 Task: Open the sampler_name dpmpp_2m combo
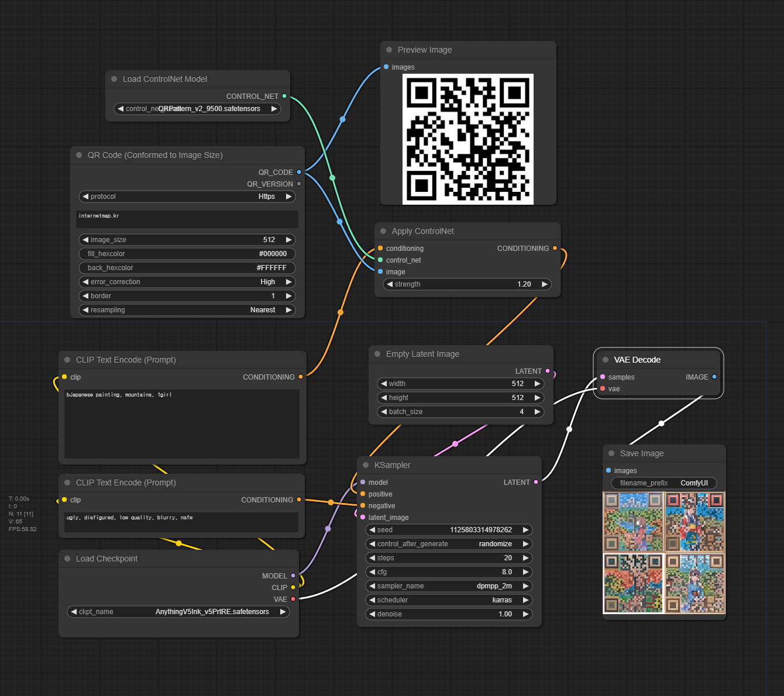[x=449, y=586]
